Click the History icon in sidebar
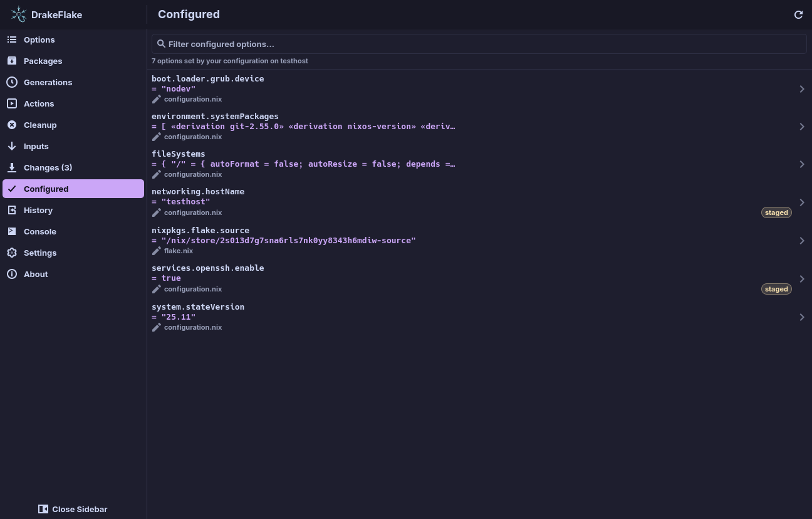This screenshot has width=812, height=519. 12,210
